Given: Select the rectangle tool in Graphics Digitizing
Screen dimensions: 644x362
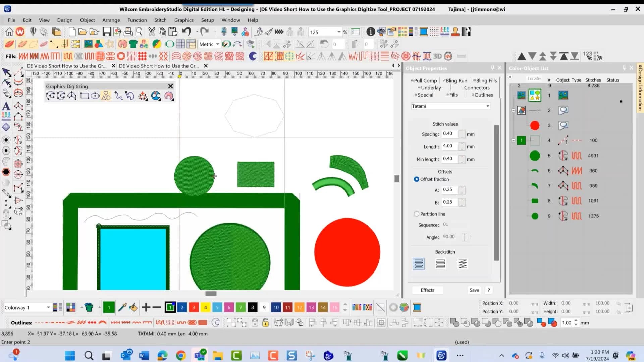Looking at the screenshot, I should (85, 96).
